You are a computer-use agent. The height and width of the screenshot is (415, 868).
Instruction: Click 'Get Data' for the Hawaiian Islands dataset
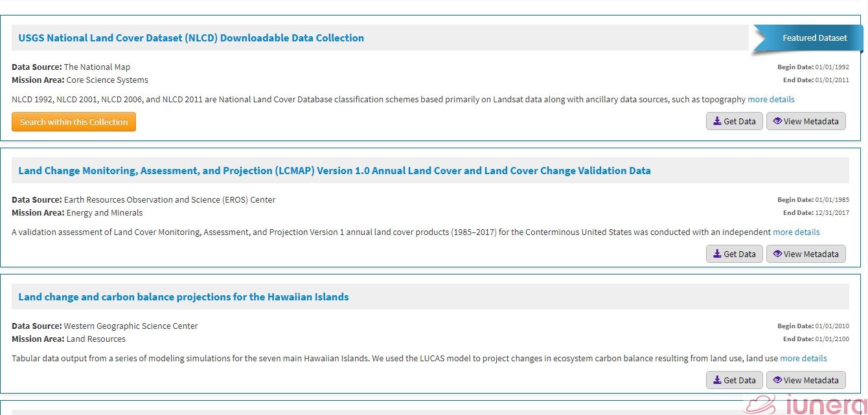[734, 380]
